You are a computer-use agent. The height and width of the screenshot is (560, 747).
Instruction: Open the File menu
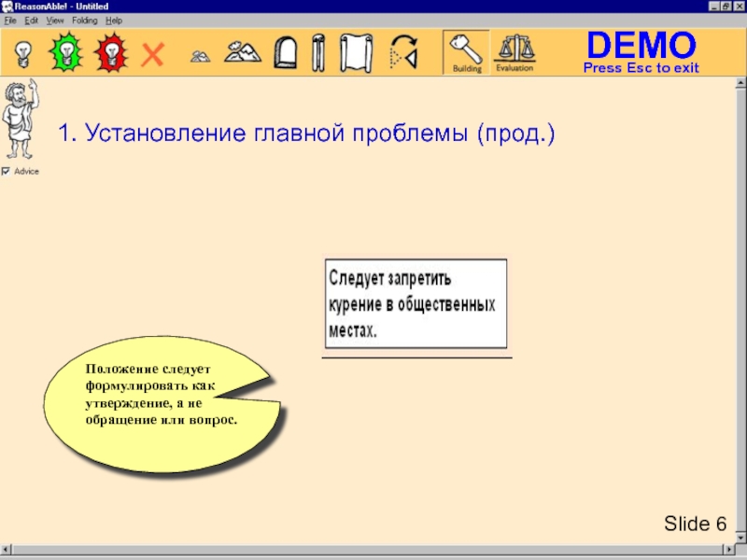[x=10, y=21]
